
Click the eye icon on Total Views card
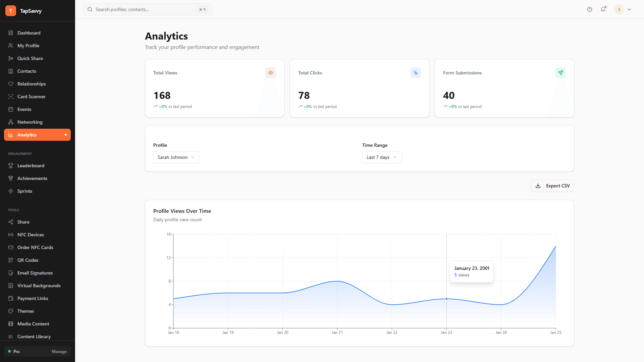pyautogui.click(x=271, y=73)
